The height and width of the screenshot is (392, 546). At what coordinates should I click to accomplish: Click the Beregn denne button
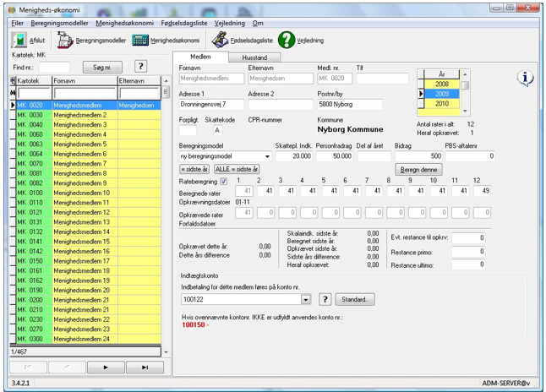pos(419,170)
